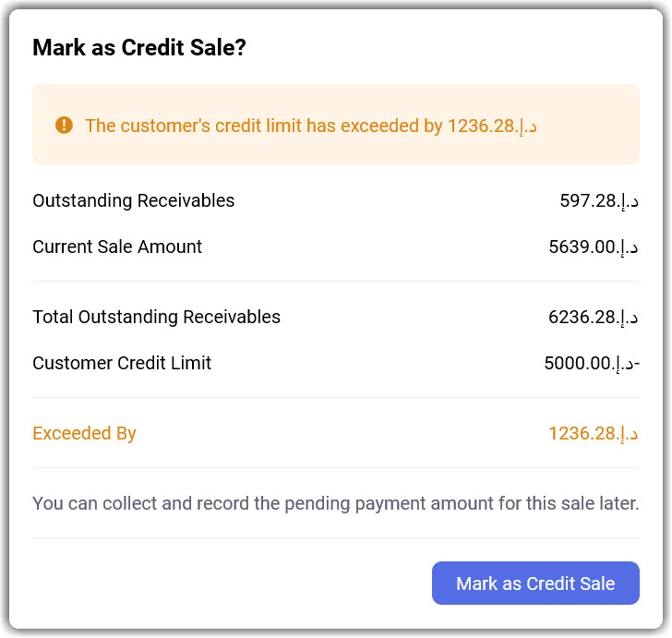Screen dimensions: 672x638
Task: Click the orange warning exclamation icon
Action: 64,125
